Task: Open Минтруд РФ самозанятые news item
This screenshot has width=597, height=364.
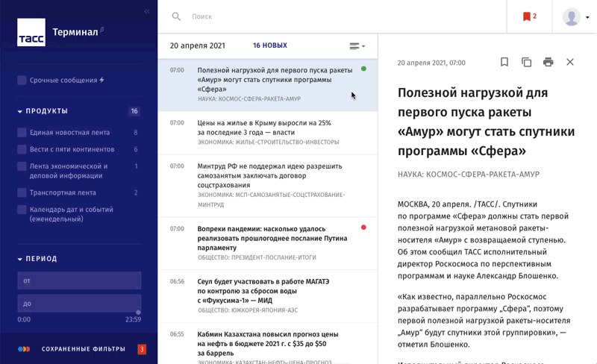Action: [268, 186]
